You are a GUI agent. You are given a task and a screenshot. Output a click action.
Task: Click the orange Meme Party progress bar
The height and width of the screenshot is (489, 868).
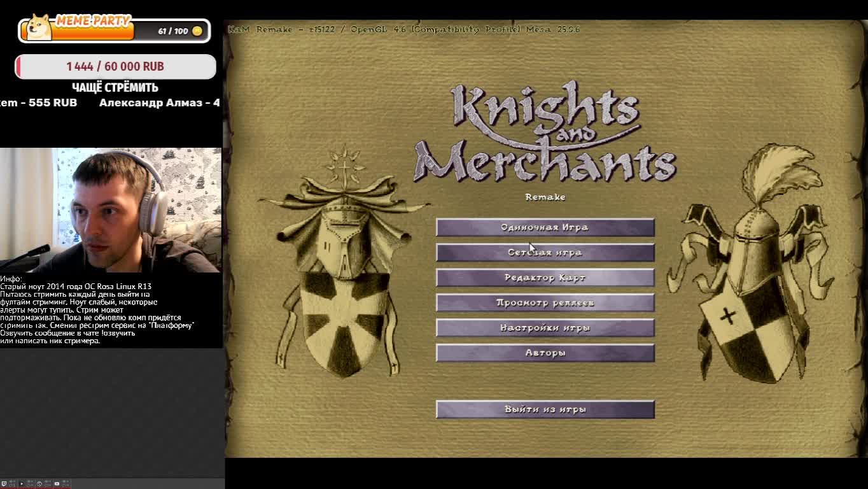click(x=78, y=32)
